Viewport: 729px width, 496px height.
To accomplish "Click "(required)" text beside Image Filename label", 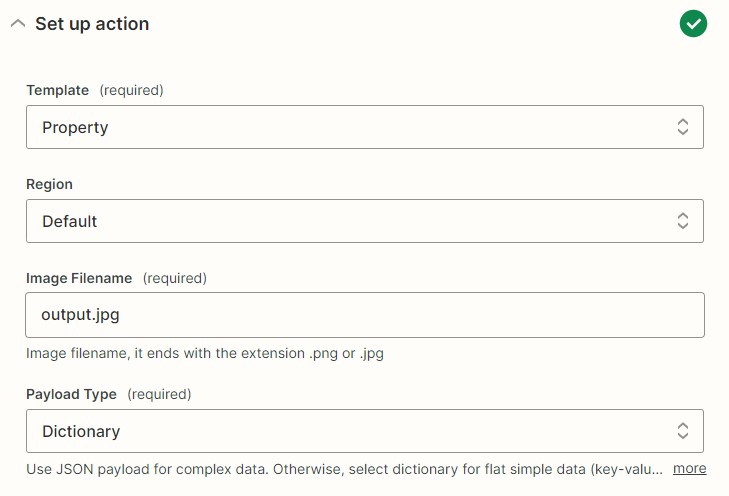I will tap(175, 278).
